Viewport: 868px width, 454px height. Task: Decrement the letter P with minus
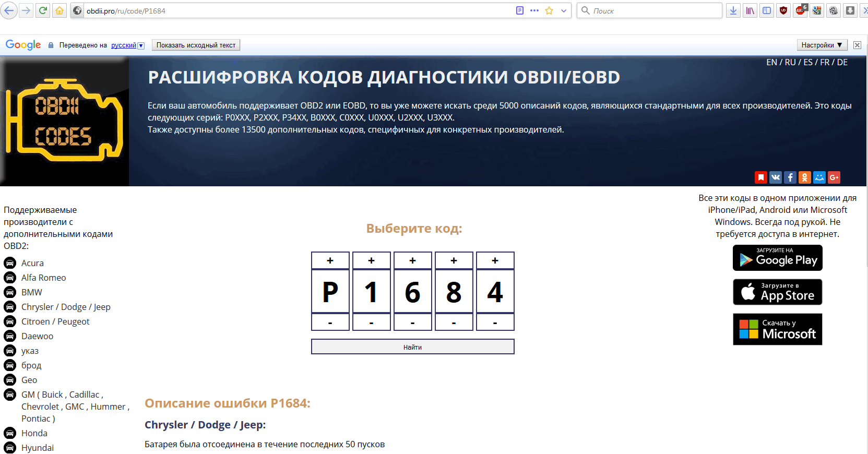[x=330, y=322]
